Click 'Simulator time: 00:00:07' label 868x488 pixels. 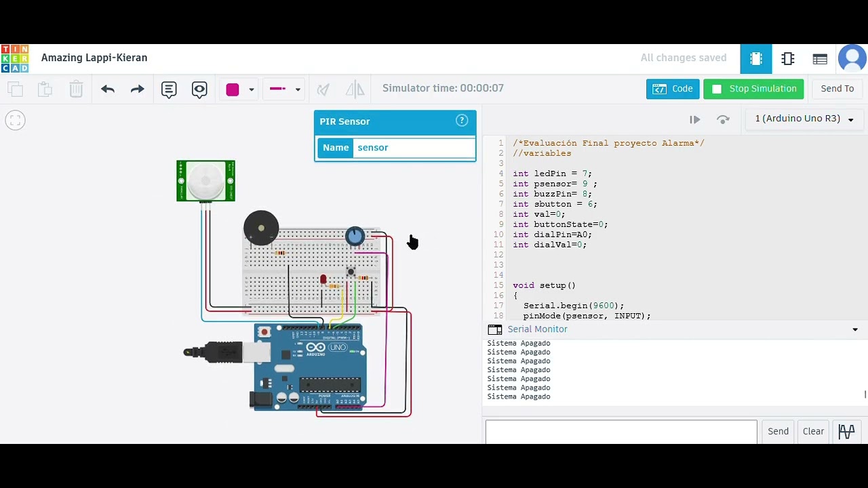(443, 88)
